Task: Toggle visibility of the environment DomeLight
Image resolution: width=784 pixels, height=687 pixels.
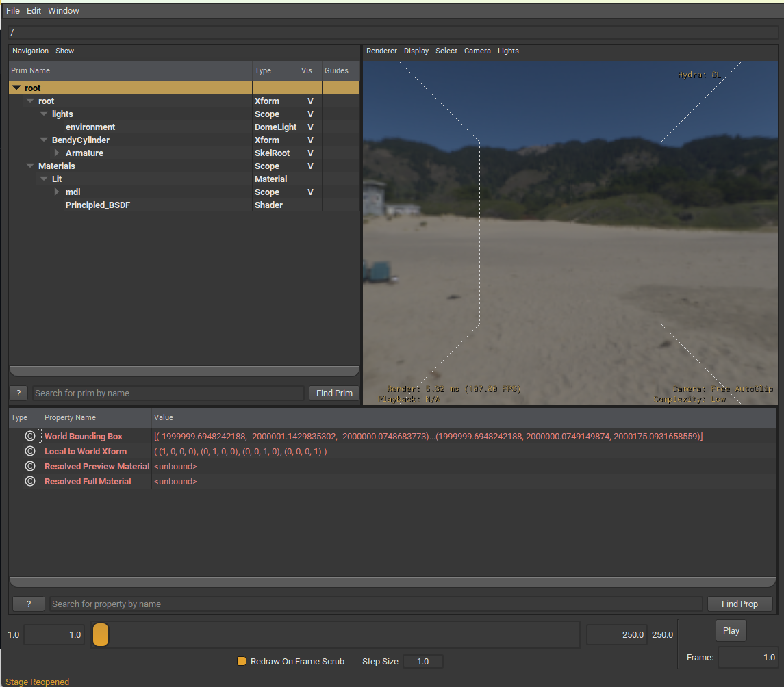Action: [309, 127]
